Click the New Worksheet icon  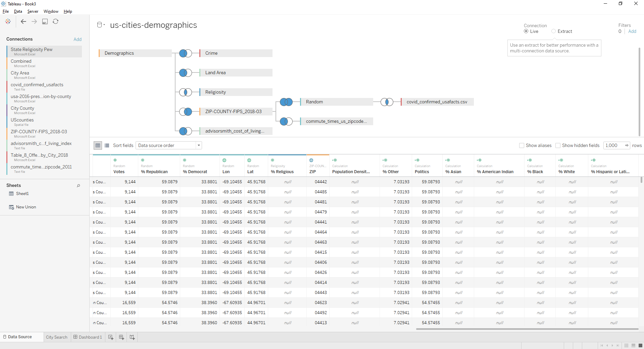tap(111, 337)
